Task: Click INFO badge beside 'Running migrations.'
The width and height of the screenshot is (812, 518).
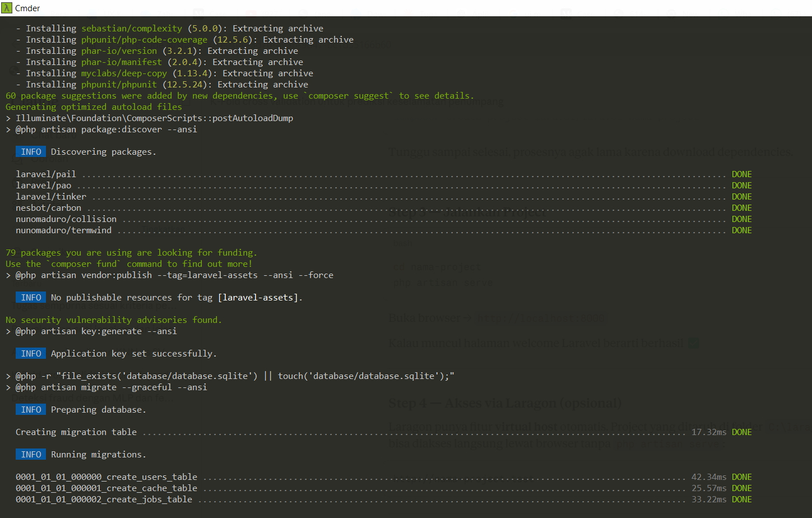Action: (31, 455)
